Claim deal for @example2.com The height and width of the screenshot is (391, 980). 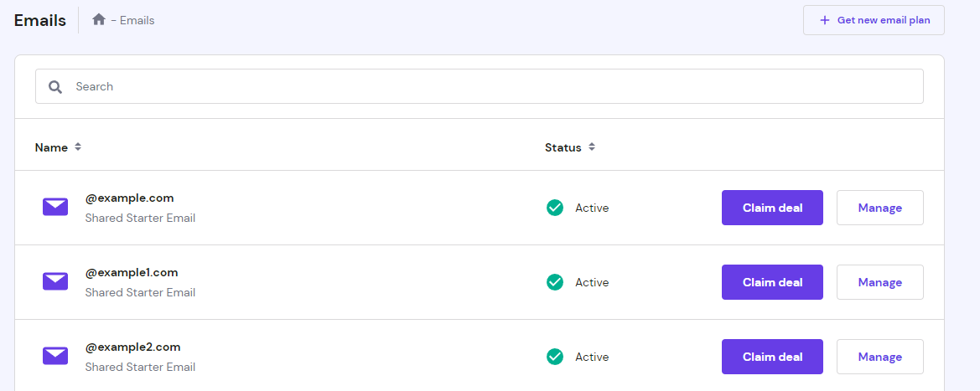(772, 357)
